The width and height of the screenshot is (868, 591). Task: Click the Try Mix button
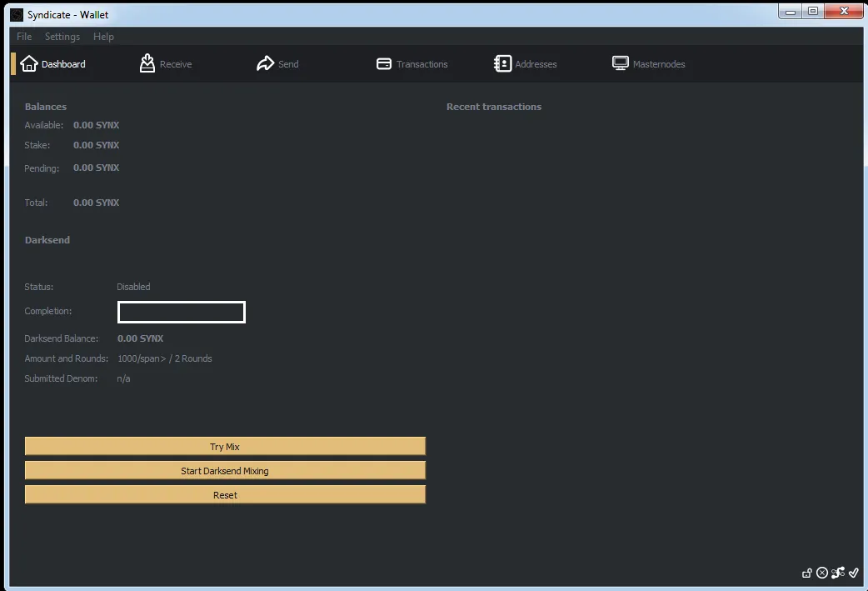click(x=225, y=447)
